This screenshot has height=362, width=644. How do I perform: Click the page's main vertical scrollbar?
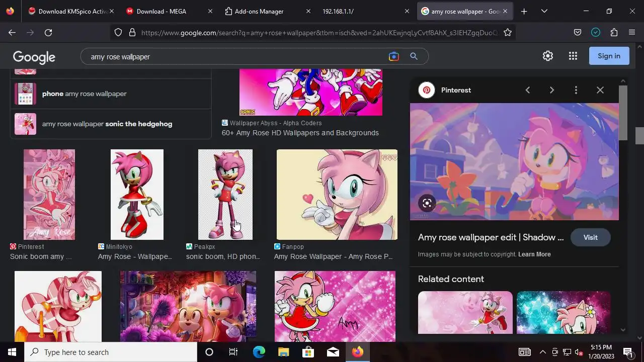point(639,136)
